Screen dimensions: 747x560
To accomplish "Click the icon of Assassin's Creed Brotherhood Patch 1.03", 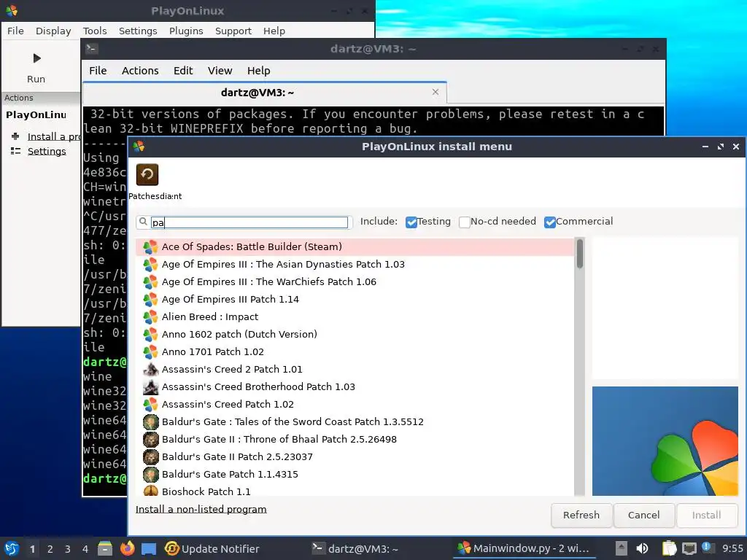I will point(150,386).
